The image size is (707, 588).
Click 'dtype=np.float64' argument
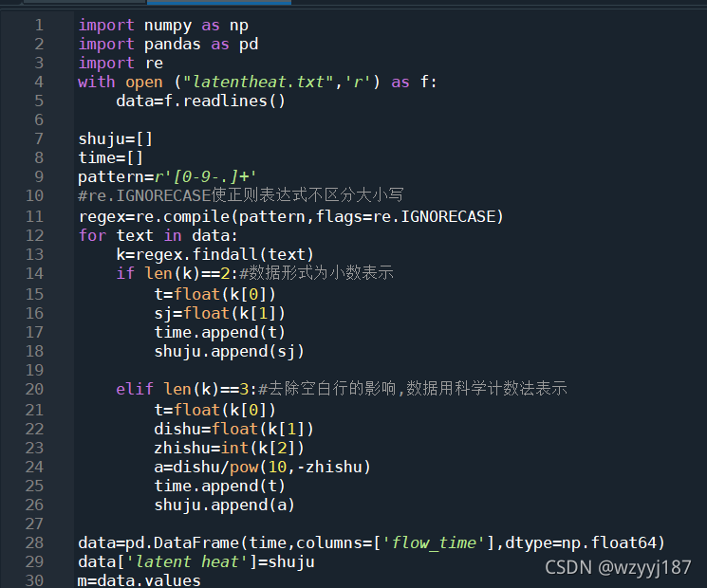click(580, 542)
